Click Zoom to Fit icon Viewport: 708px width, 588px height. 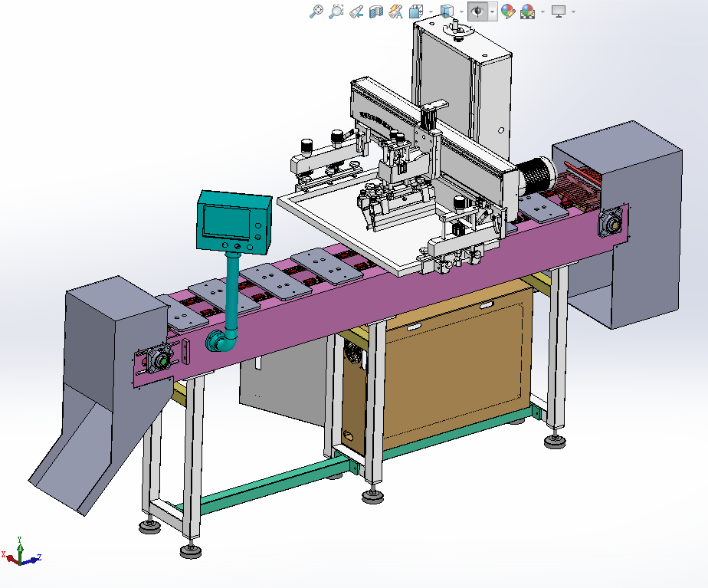(x=316, y=11)
